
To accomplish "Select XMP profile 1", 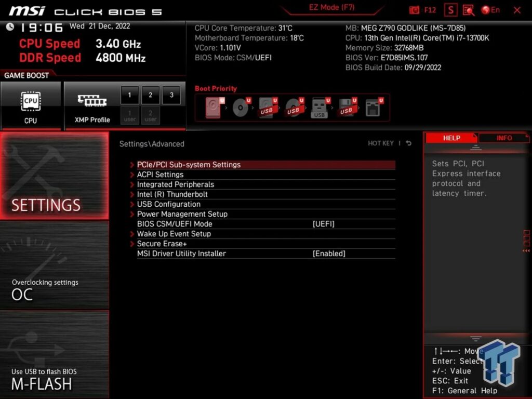I will pyautogui.click(x=129, y=95).
